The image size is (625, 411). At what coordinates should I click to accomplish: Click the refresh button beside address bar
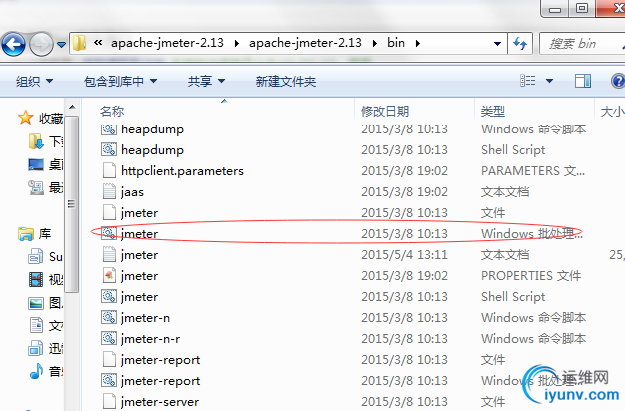point(520,43)
